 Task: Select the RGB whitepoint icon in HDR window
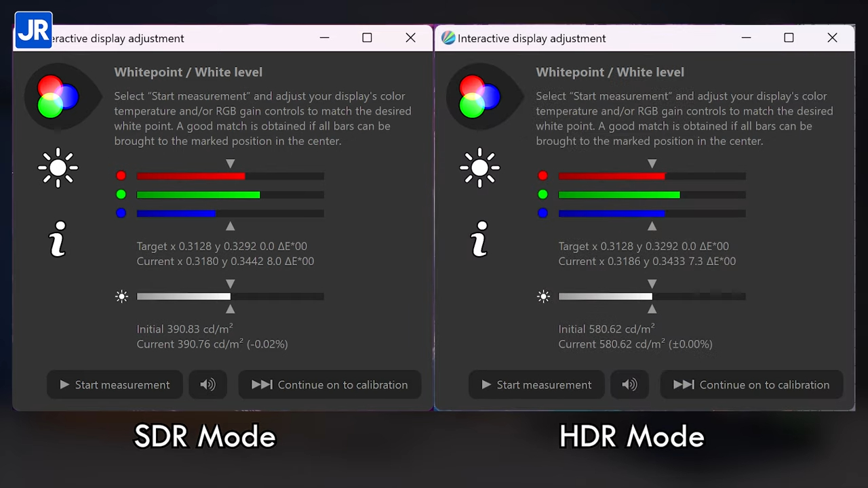(x=479, y=97)
